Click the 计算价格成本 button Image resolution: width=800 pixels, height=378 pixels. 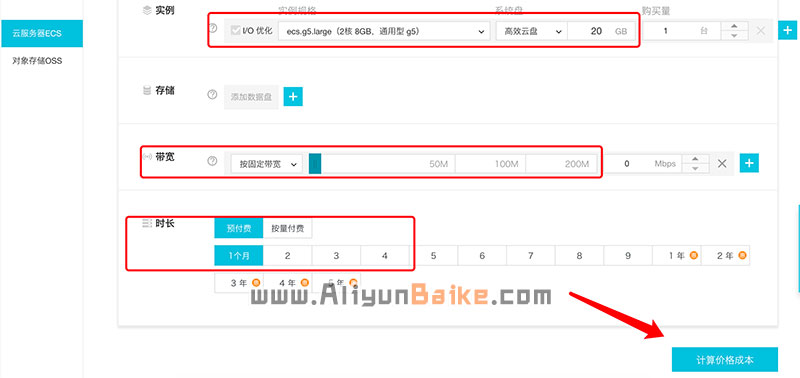[724, 360]
